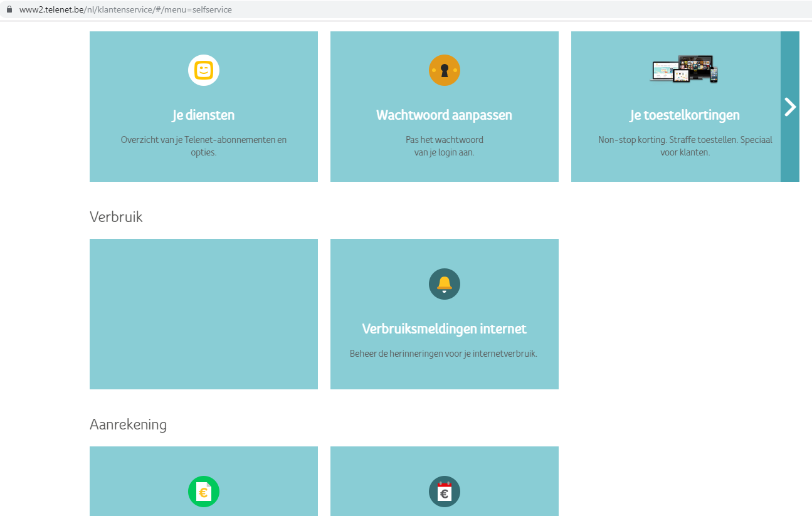Click 'Pas het wachtwoord' description text
812x516 pixels.
pyautogui.click(x=444, y=140)
